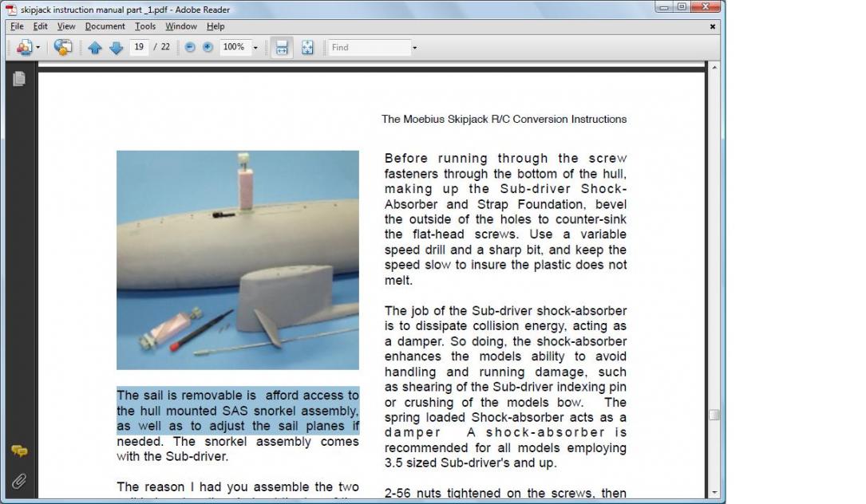Click the Collaborate icon in the toolbar

click(x=63, y=48)
